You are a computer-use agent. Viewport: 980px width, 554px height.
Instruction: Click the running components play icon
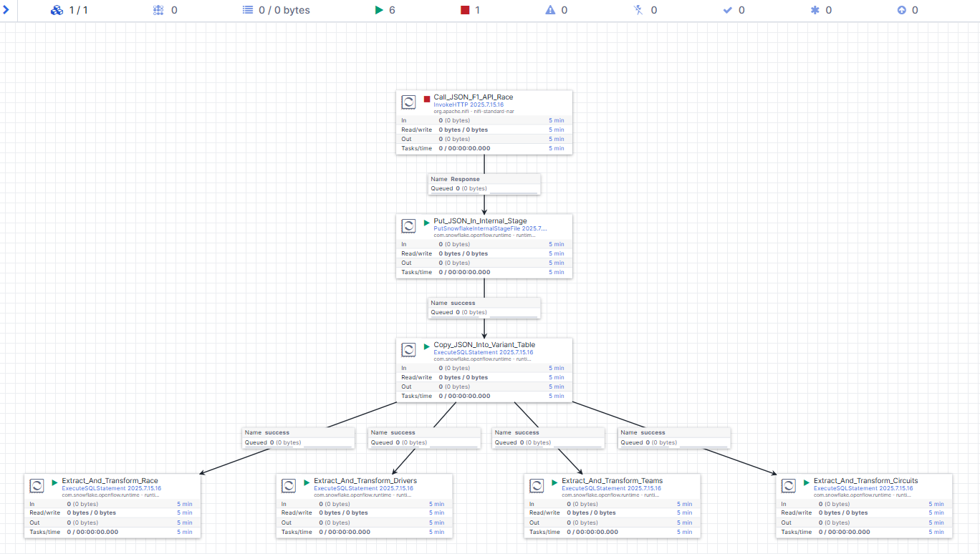tap(380, 10)
